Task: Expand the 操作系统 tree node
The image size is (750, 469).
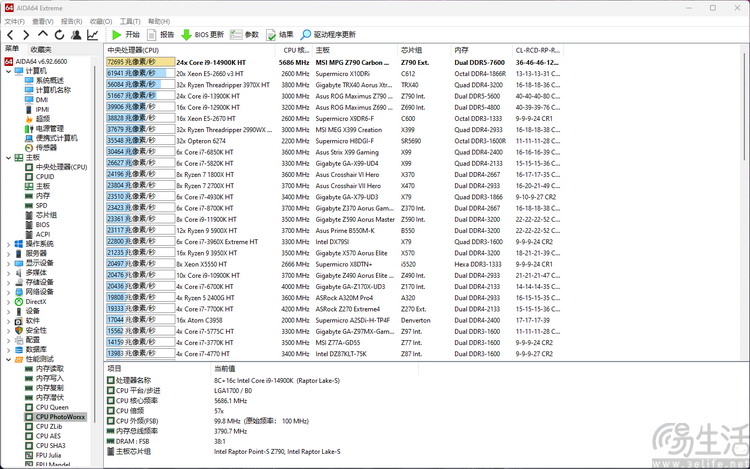Action: click(8, 244)
